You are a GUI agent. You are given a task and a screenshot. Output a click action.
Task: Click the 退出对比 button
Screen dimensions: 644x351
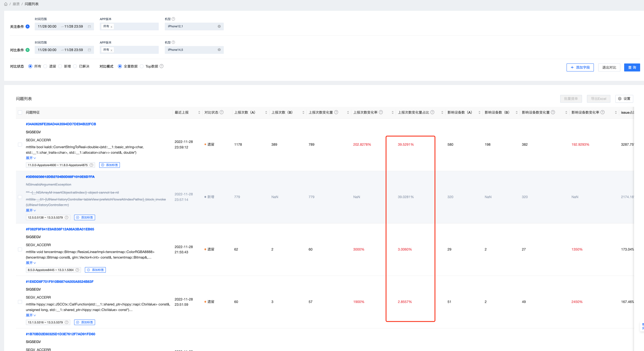pos(609,68)
